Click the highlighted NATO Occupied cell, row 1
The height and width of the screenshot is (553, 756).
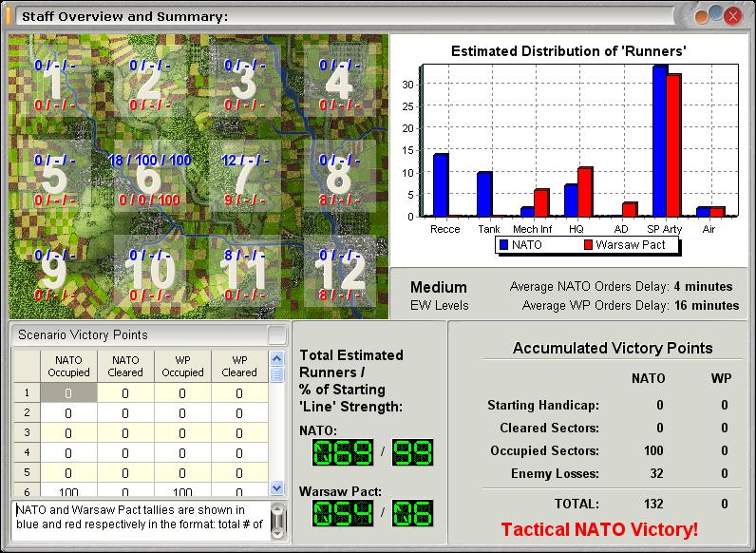pyautogui.click(x=68, y=392)
